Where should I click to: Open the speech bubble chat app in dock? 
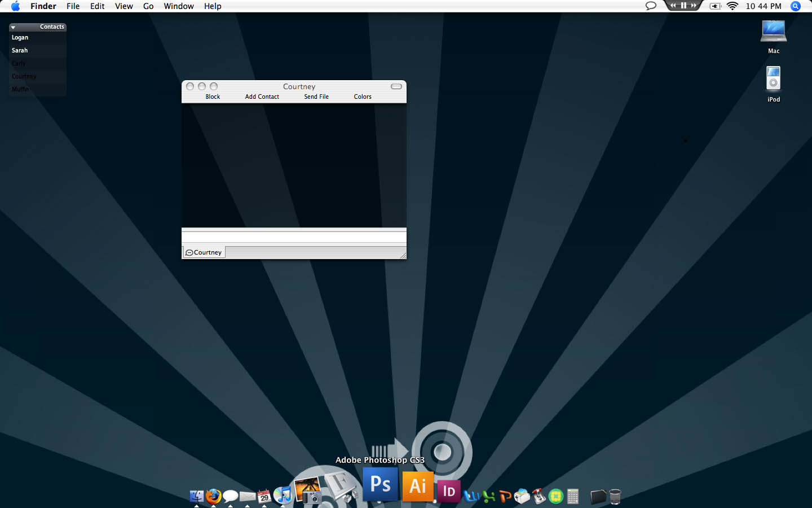[x=230, y=496]
